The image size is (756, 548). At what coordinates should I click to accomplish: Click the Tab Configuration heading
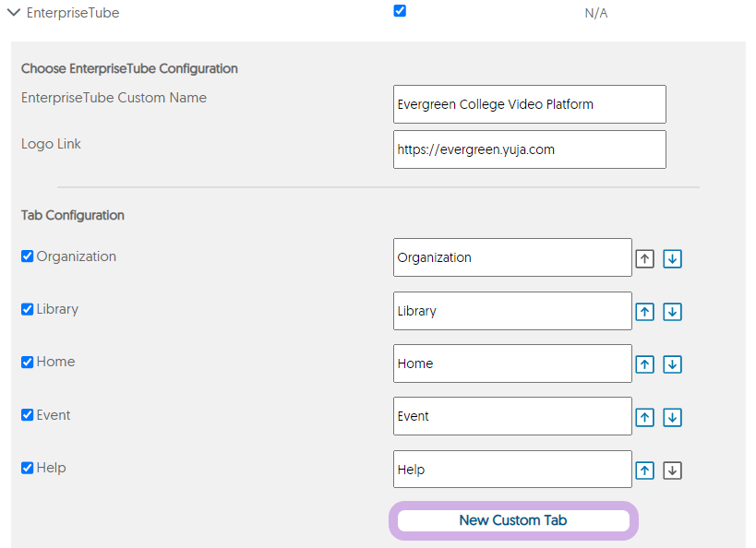pyautogui.click(x=73, y=215)
